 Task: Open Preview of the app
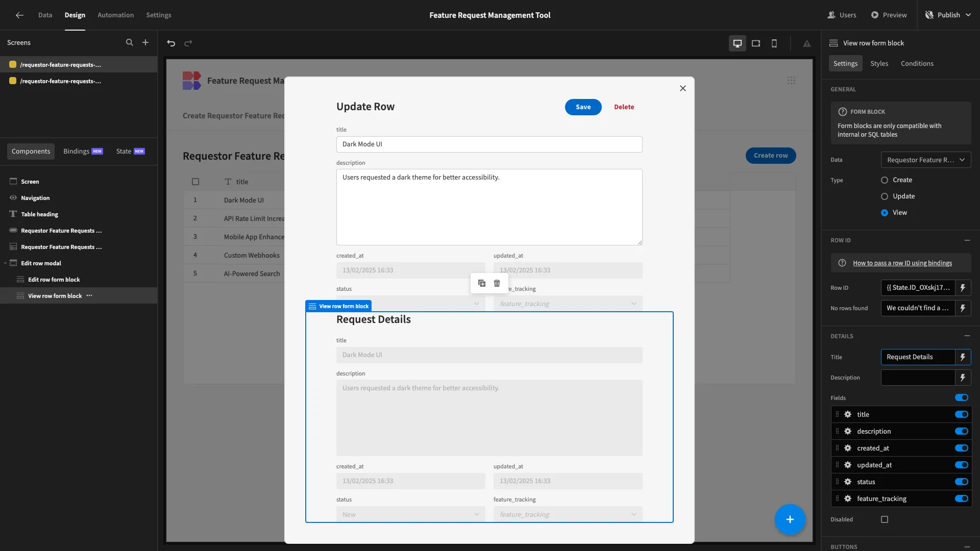coord(889,15)
